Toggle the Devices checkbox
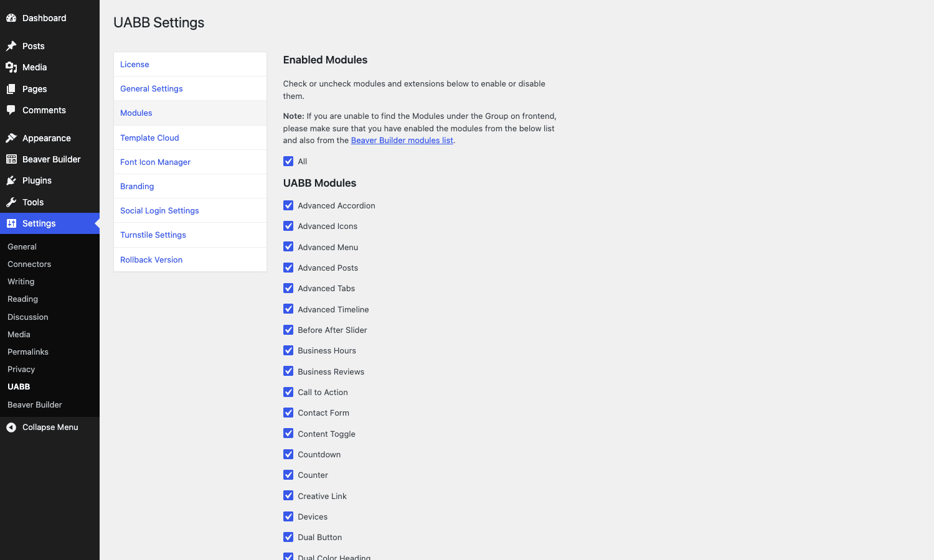Viewport: 934px width, 560px height. click(x=288, y=516)
